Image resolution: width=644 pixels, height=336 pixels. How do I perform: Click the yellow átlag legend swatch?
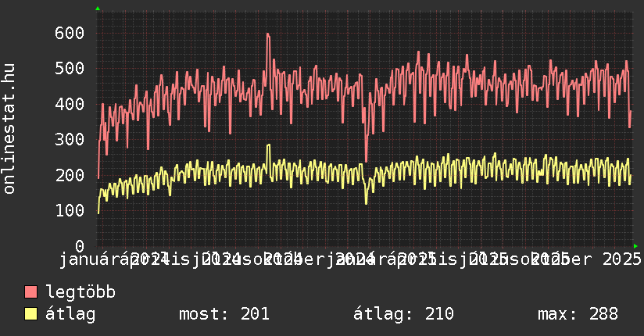[x=31, y=314]
